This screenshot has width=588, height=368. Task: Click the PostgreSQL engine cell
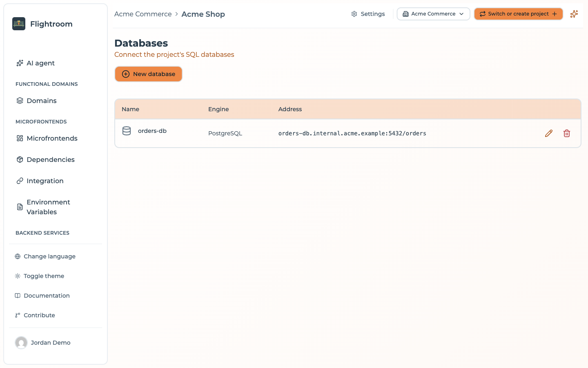coord(225,133)
